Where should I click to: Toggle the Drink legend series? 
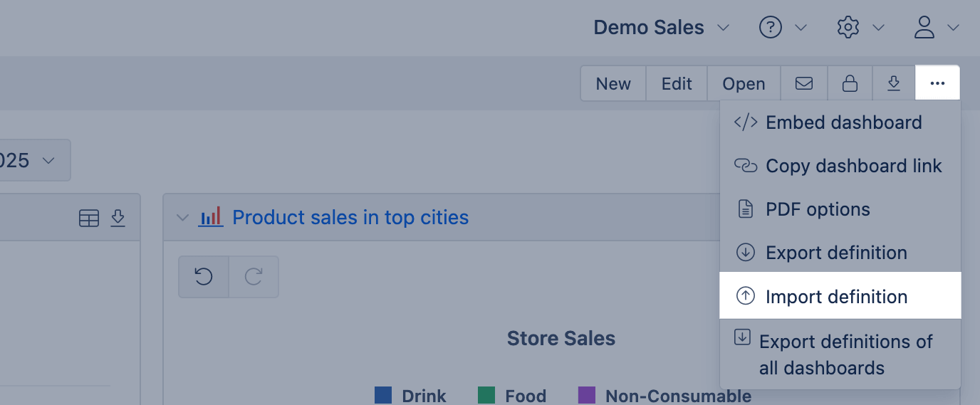[410, 396]
